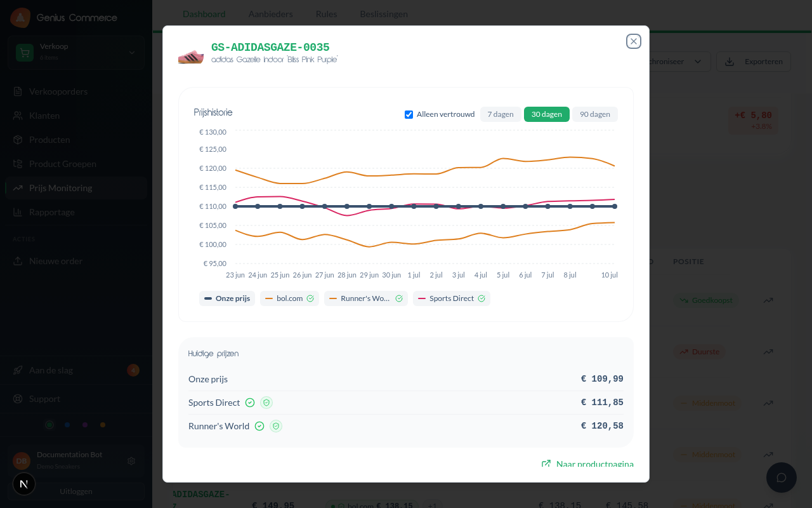Select the 90 dagen range

pos(595,114)
